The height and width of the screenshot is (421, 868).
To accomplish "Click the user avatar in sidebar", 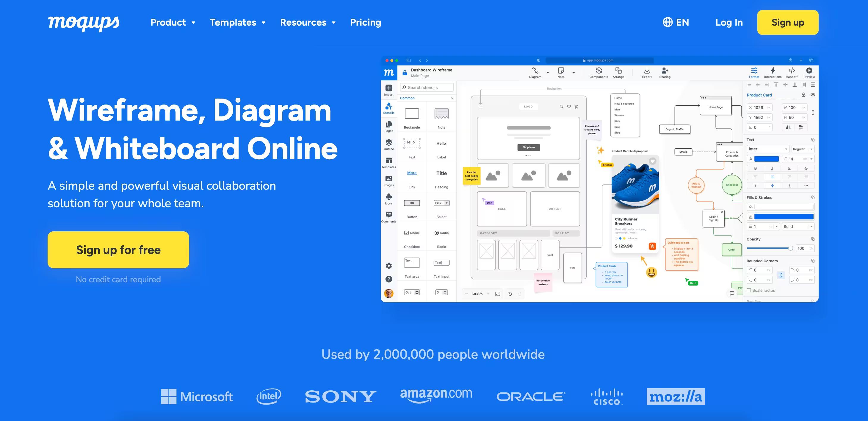I will click(x=388, y=293).
